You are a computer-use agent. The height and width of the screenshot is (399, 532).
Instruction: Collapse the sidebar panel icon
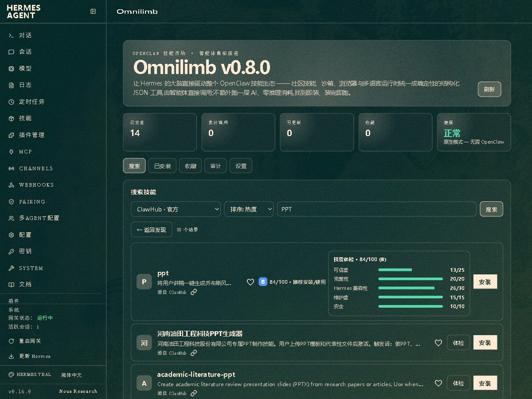click(93, 12)
